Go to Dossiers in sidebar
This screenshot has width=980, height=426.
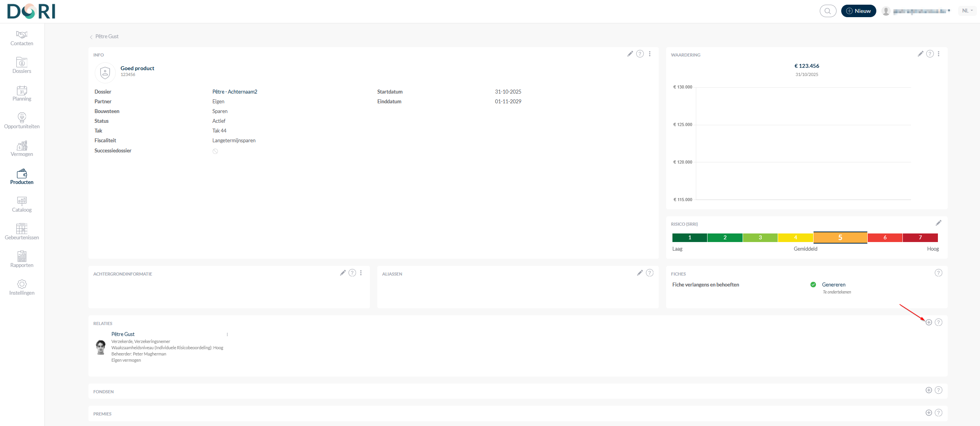[22, 65]
